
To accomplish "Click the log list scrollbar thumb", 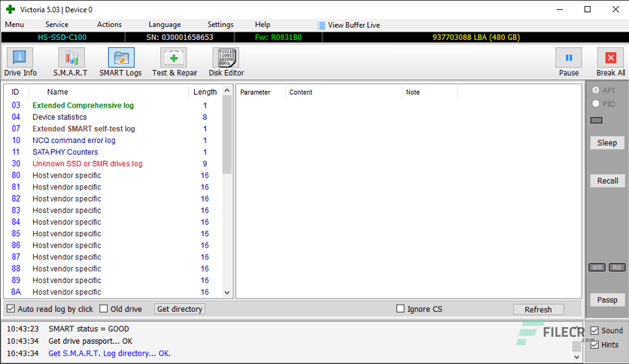I will click(227, 135).
